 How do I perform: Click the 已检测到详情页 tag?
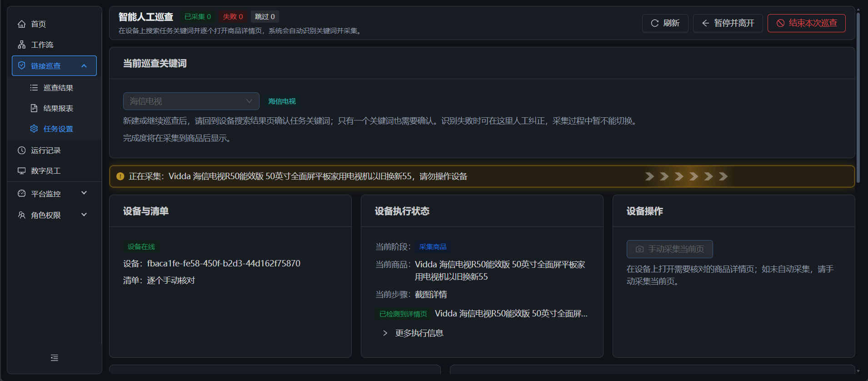coord(404,314)
